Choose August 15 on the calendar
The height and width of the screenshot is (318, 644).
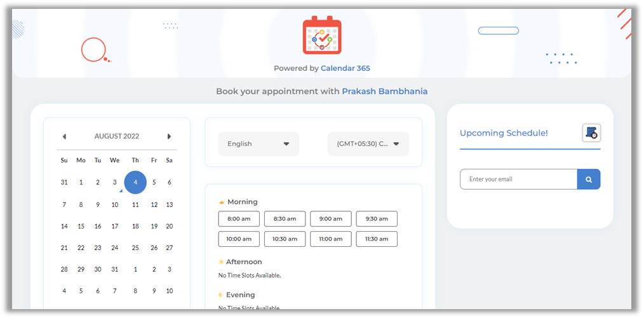point(81,227)
